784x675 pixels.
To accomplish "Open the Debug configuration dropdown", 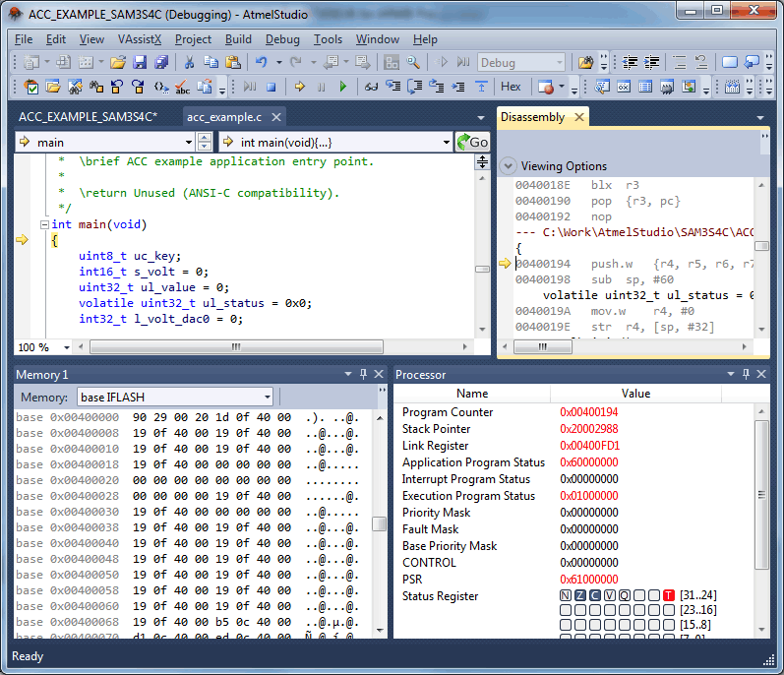I will 522,62.
